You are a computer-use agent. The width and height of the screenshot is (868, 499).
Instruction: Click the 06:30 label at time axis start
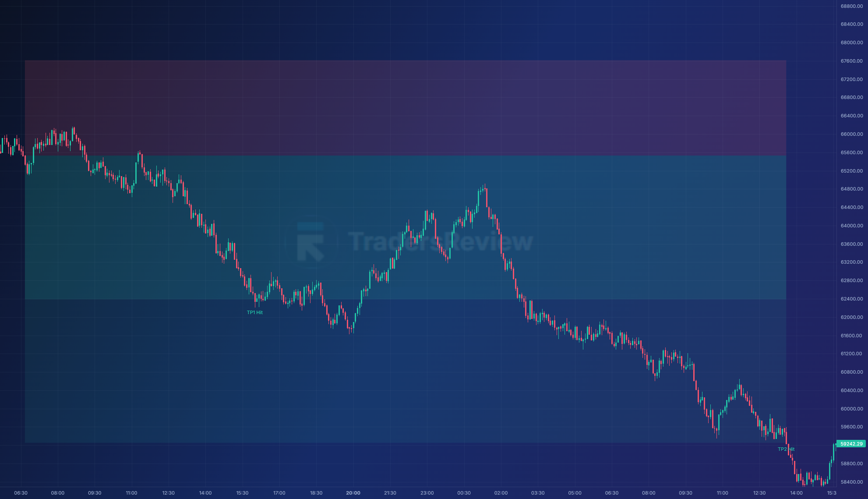tap(21, 493)
